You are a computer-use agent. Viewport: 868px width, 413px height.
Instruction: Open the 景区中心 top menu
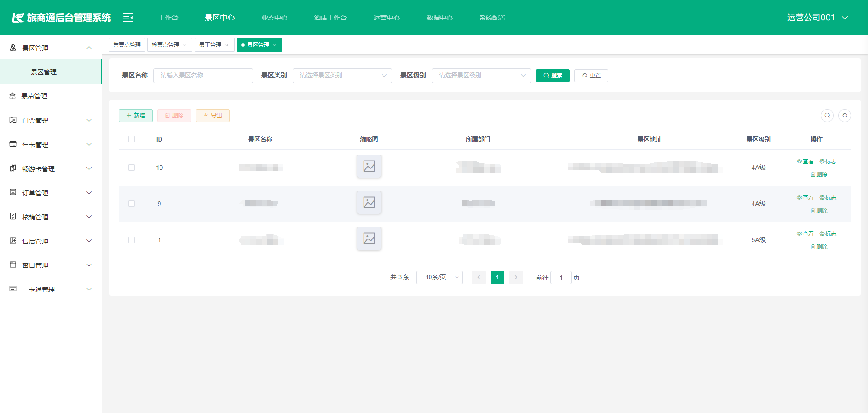tap(220, 18)
